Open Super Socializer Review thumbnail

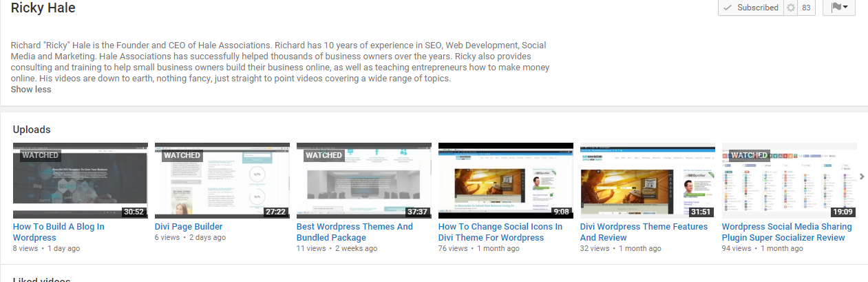point(790,181)
